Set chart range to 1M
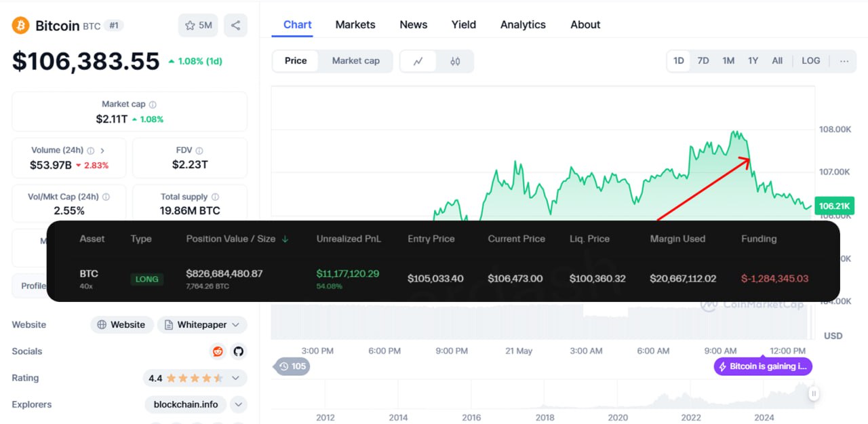Viewport: 868px width, 424px height. 728,61
